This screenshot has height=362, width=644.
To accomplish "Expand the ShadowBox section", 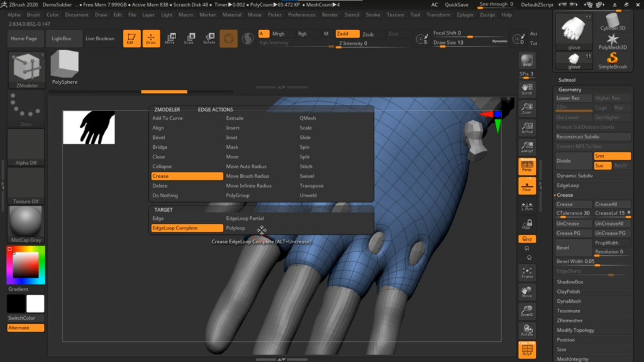I will (570, 282).
